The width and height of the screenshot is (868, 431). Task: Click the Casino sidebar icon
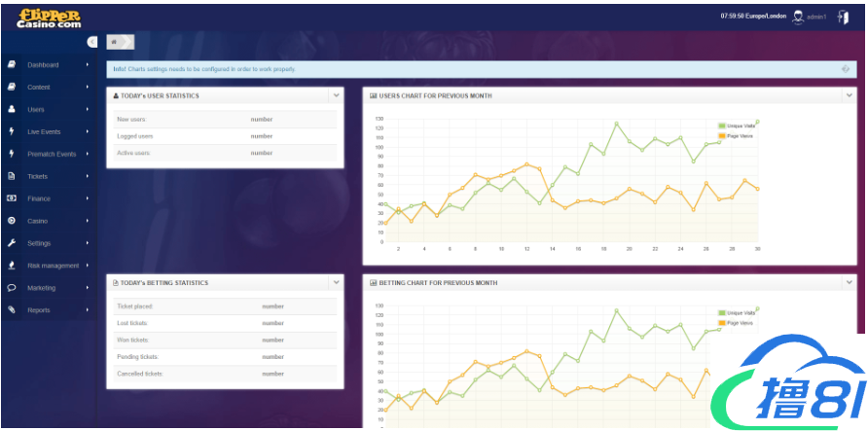11,221
